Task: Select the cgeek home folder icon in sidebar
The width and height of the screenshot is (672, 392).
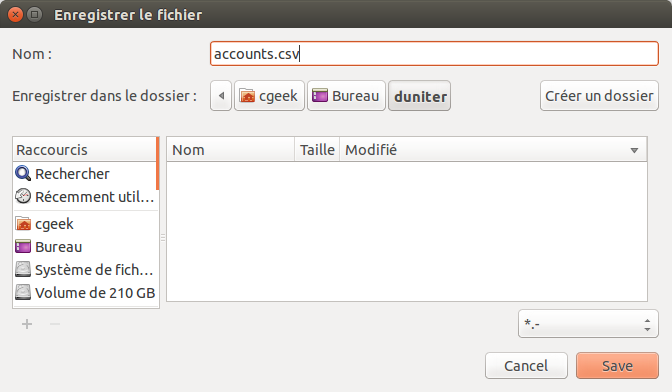Action: (x=23, y=224)
